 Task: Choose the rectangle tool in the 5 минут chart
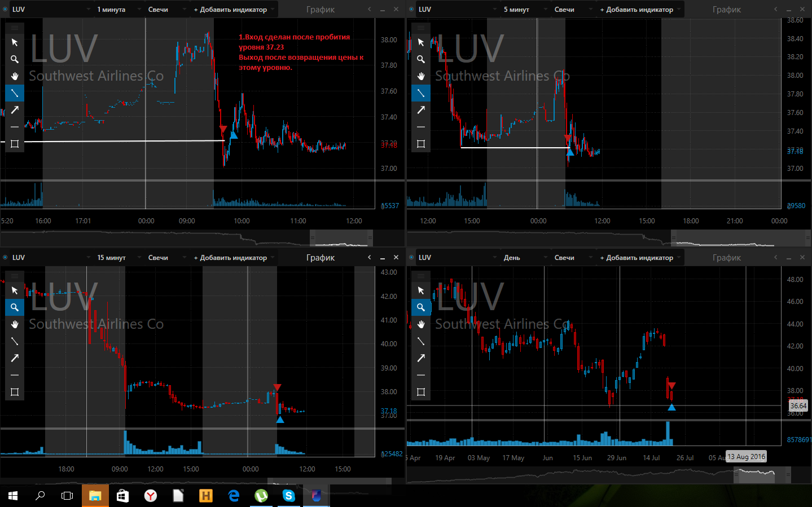click(x=421, y=144)
